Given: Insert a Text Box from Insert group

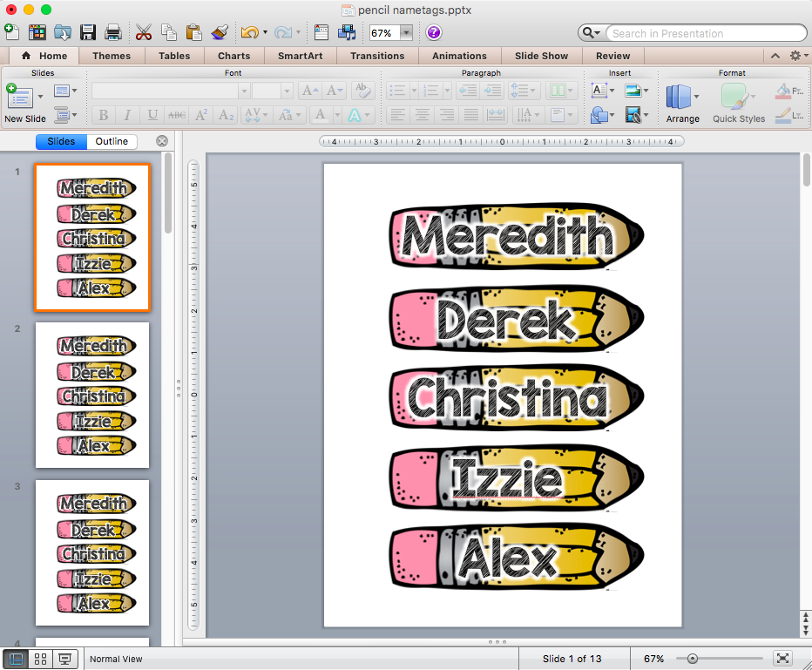Looking at the screenshot, I should tap(599, 91).
